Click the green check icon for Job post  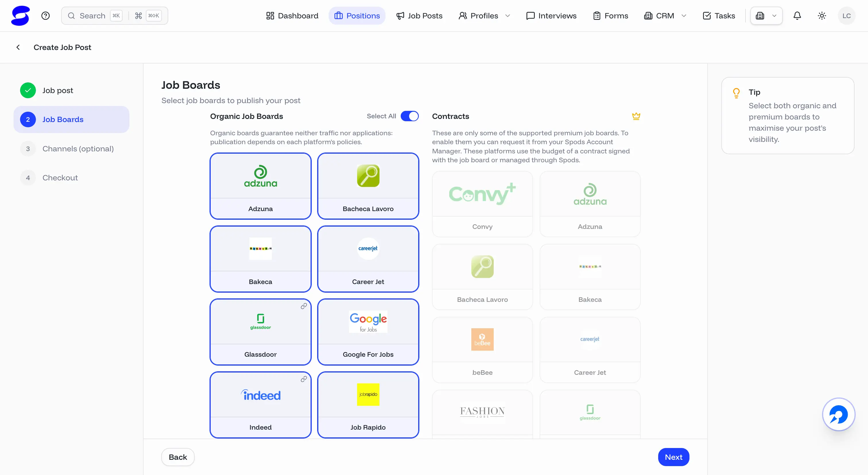click(28, 90)
